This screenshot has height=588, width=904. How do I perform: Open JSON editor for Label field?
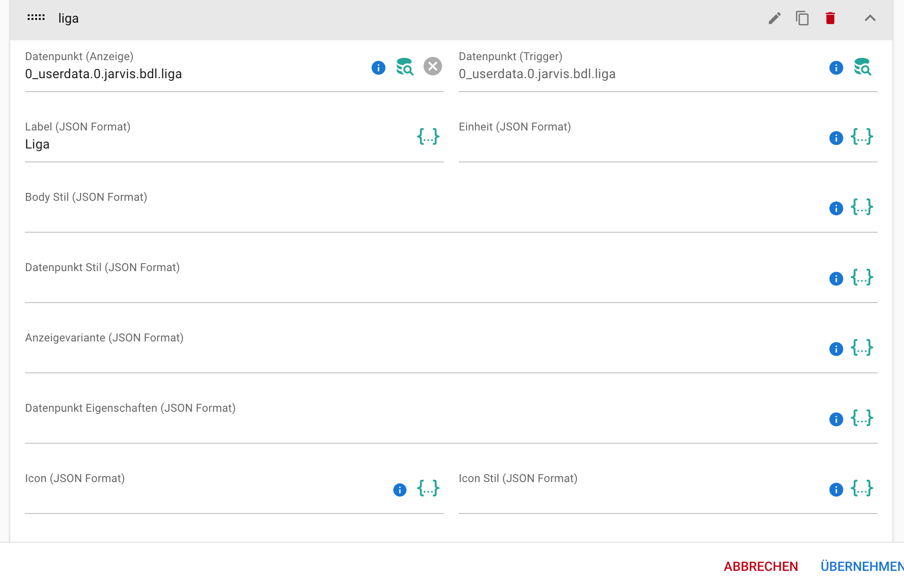pos(428,136)
